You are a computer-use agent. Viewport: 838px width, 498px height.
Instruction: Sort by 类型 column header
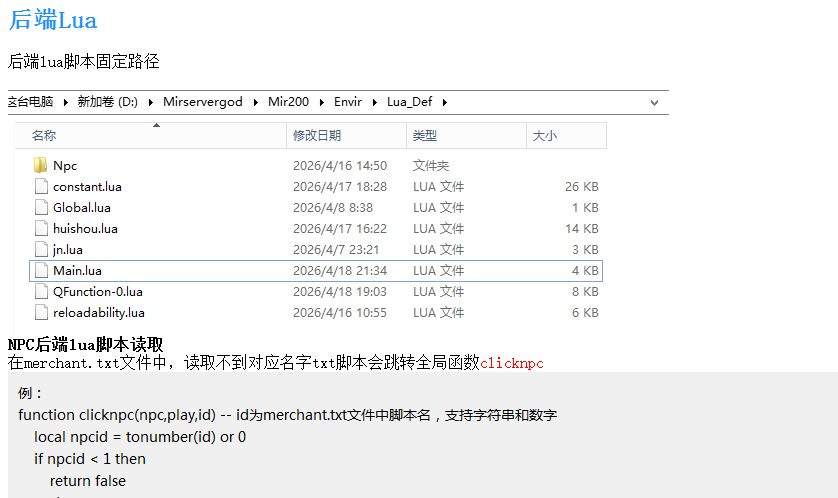[x=467, y=136]
